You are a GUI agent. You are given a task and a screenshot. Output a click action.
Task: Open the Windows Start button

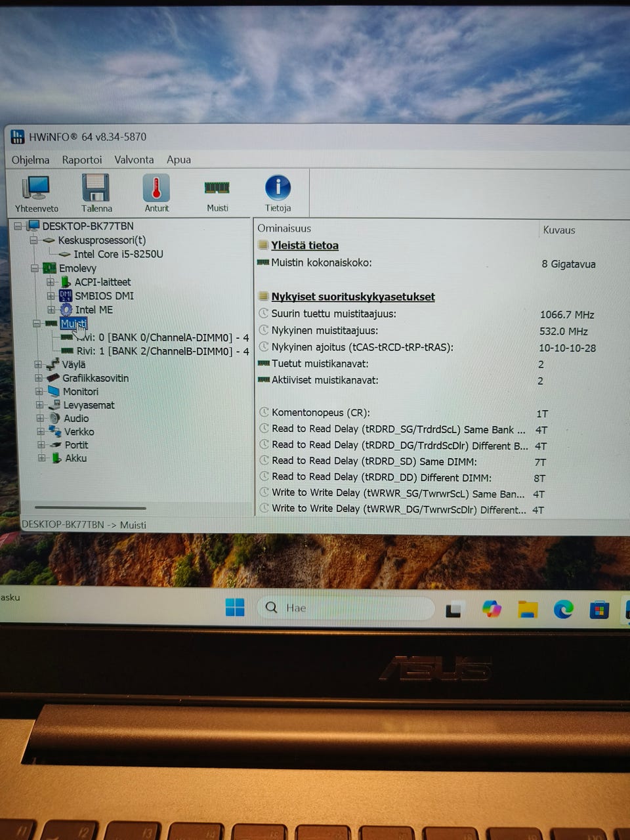point(235,608)
